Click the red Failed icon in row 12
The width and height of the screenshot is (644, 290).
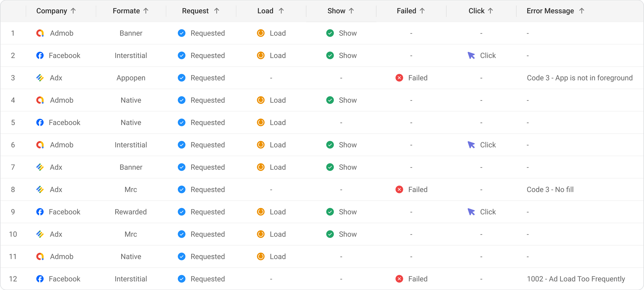click(x=399, y=279)
